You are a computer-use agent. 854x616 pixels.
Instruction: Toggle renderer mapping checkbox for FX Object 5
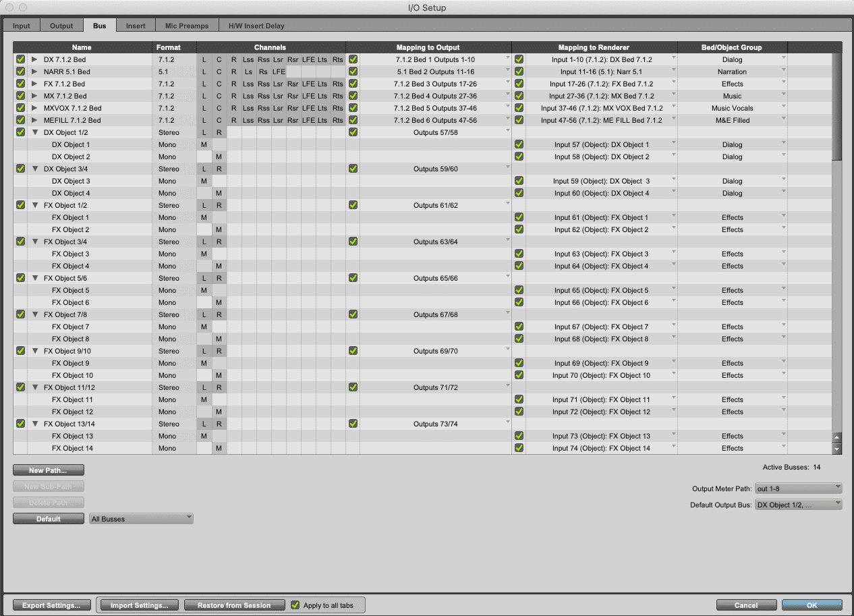click(519, 290)
